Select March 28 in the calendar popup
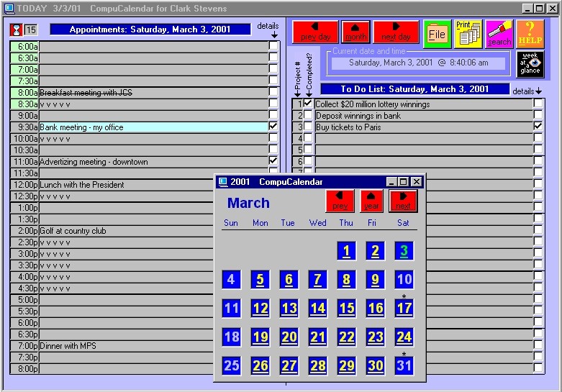 [x=317, y=365]
